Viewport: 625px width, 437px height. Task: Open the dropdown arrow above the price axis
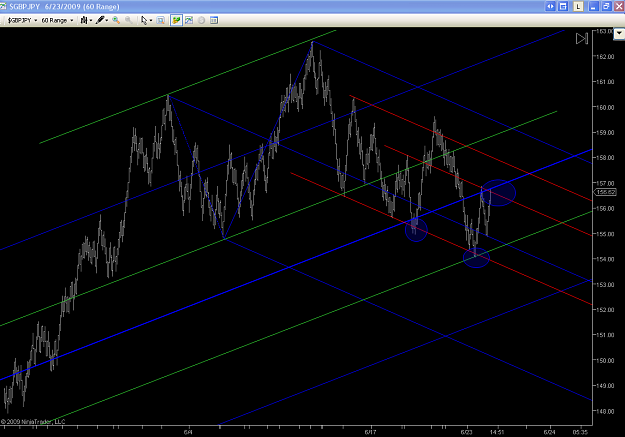coord(619,33)
